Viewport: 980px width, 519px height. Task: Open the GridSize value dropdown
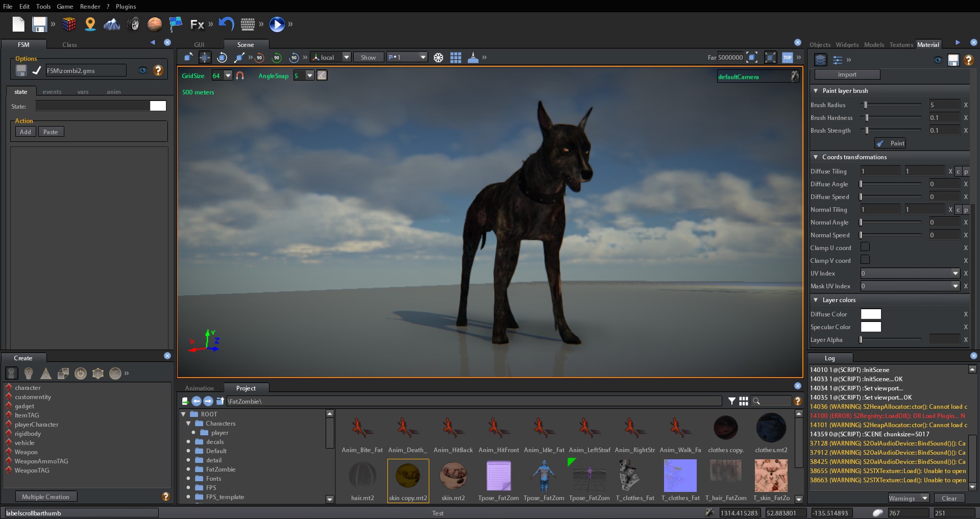pos(228,76)
